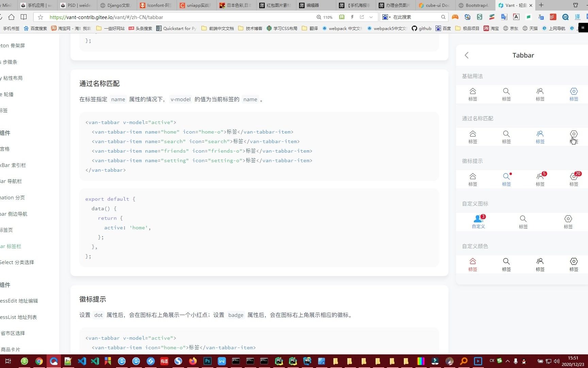Image resolution: width=588 pixels, height=368 pixels.
Task: Open the Quickstart for Py bookmark
Action: click(176, 28)
